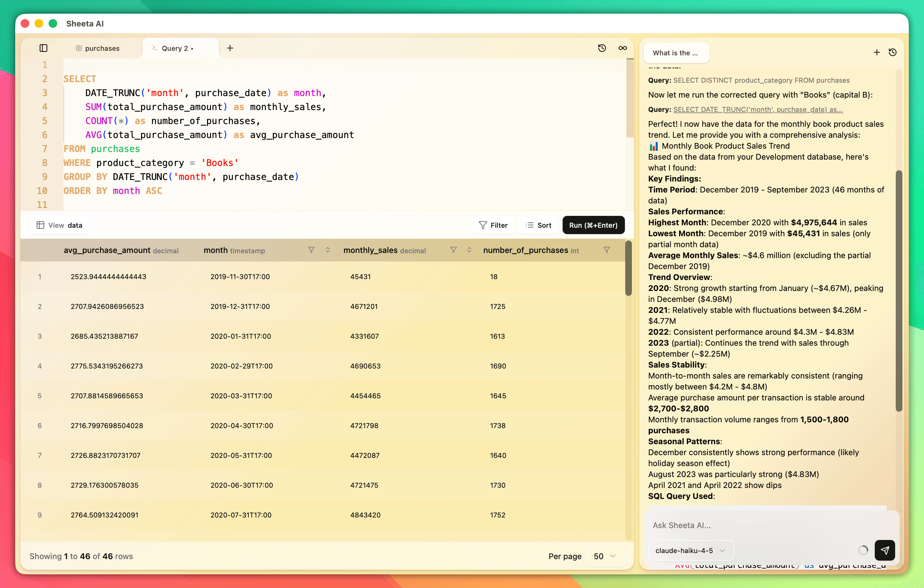Image resolution: width=924 pixels, height=588 pixels.
Task: Toggle sort direction on the month column
Action: click(327, 250)
